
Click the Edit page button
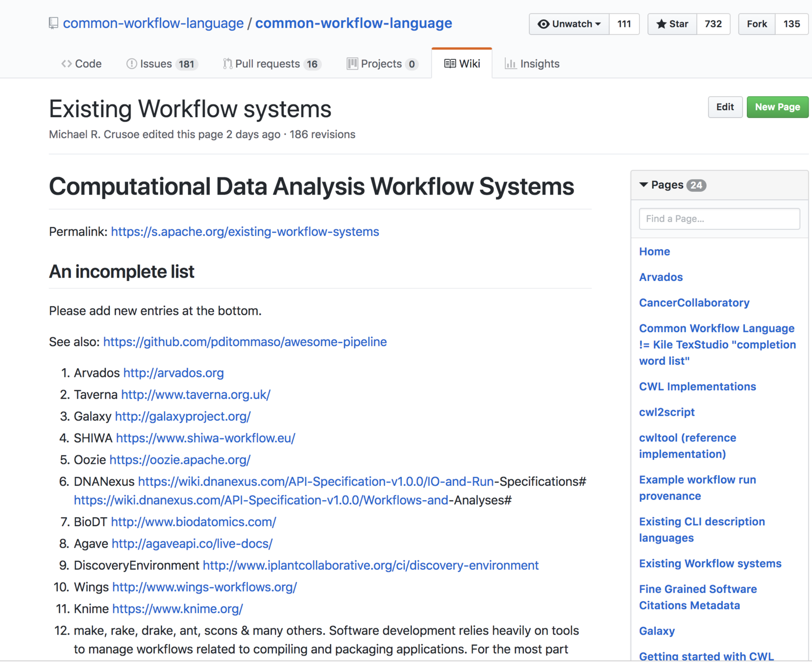tap(725, 107)
